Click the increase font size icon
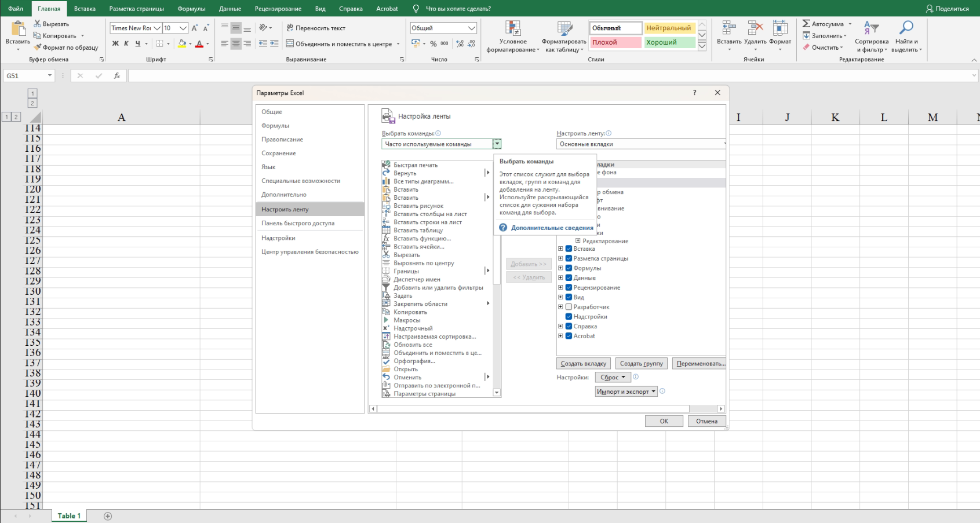 coord(195,28)
